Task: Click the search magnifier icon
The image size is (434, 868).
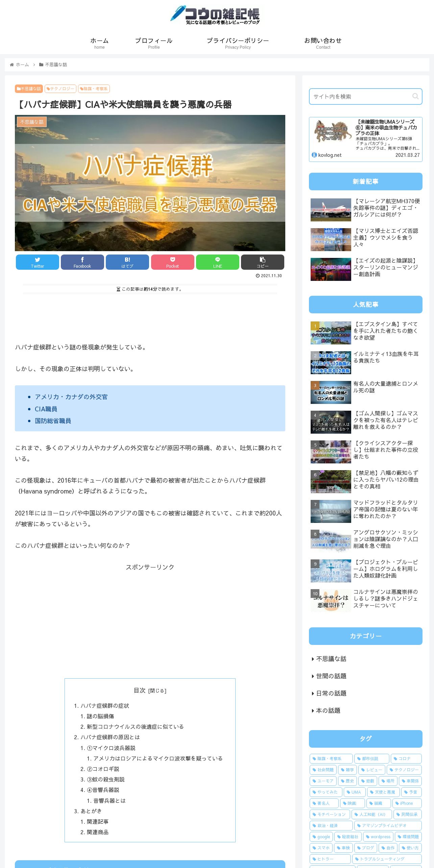Action: [415, 96]
